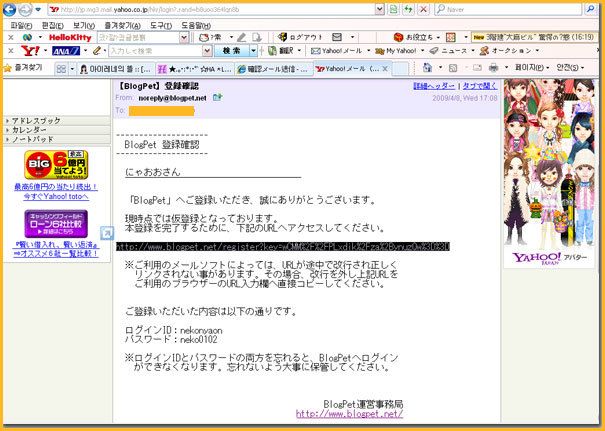Viewport: 605px width, 431px height.
Task: Click the HelloKitty toolbar logo
Action: coord(70,37)
